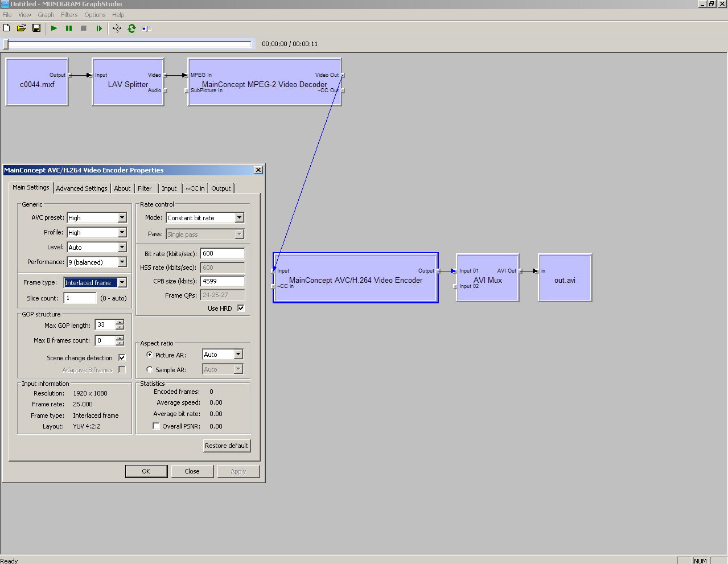The image size is (728, 564).
Task: Click the playback seek bar slider
Action: pyautogui.click(x=7, y=44)
